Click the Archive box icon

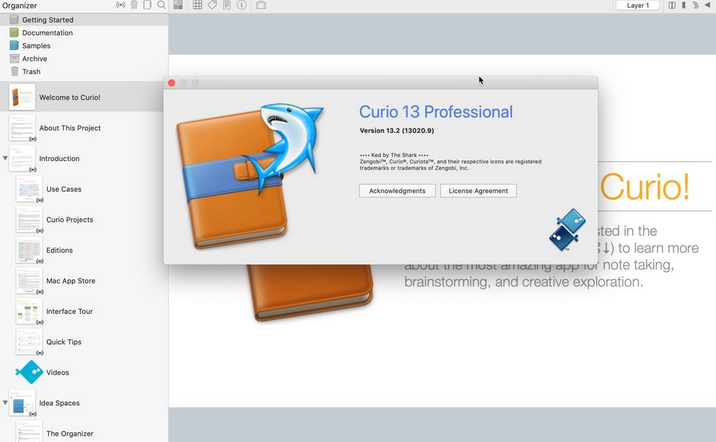14,58
